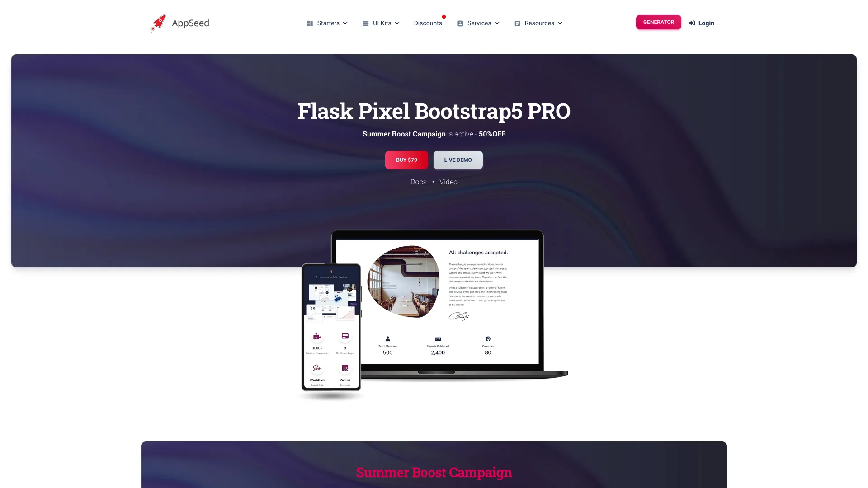Click the Resources folder icon
This screenshot has height=488, width=868.
tap(518, 23)
